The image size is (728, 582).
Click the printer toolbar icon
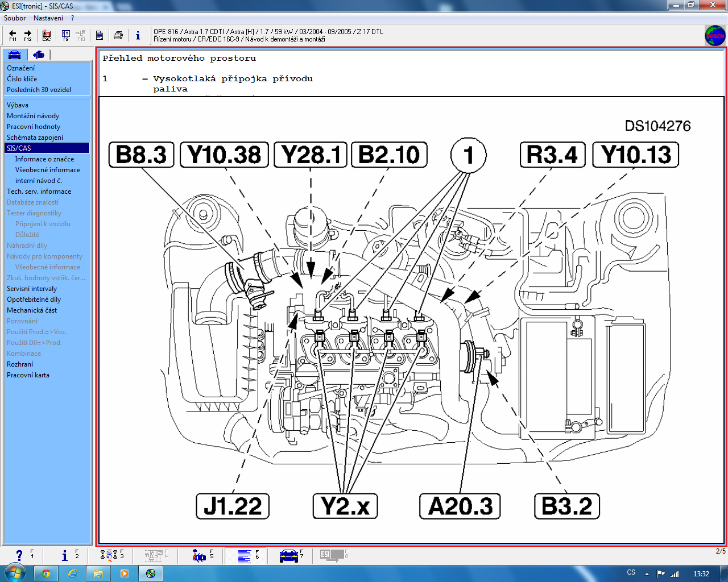click(x=118, y=35)
